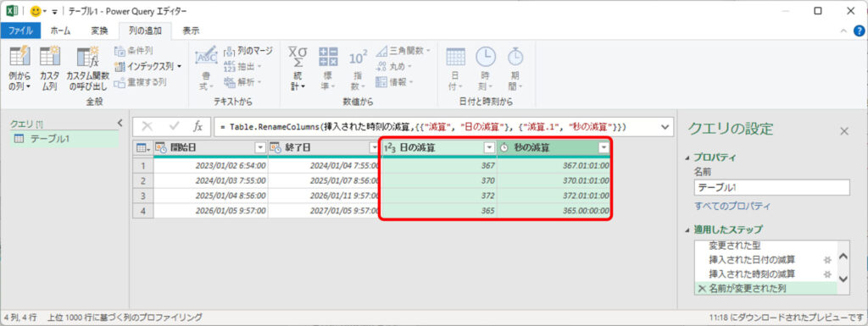Click 列のマージ merge columns
This screenshot has width=868, height=326.
click(x=248, y=51)
